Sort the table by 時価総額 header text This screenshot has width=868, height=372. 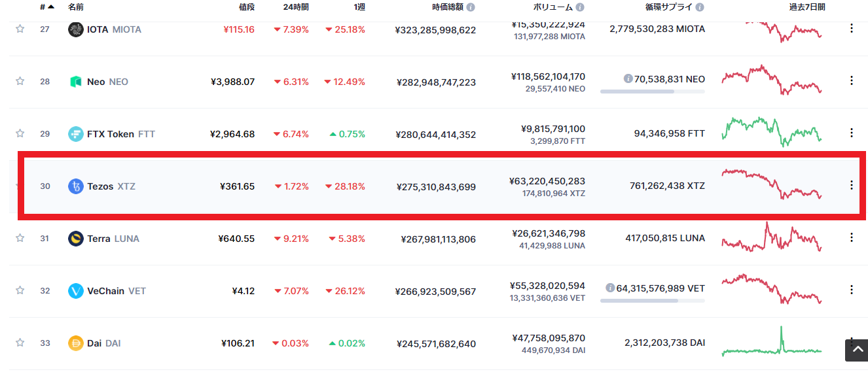point(447,7)
